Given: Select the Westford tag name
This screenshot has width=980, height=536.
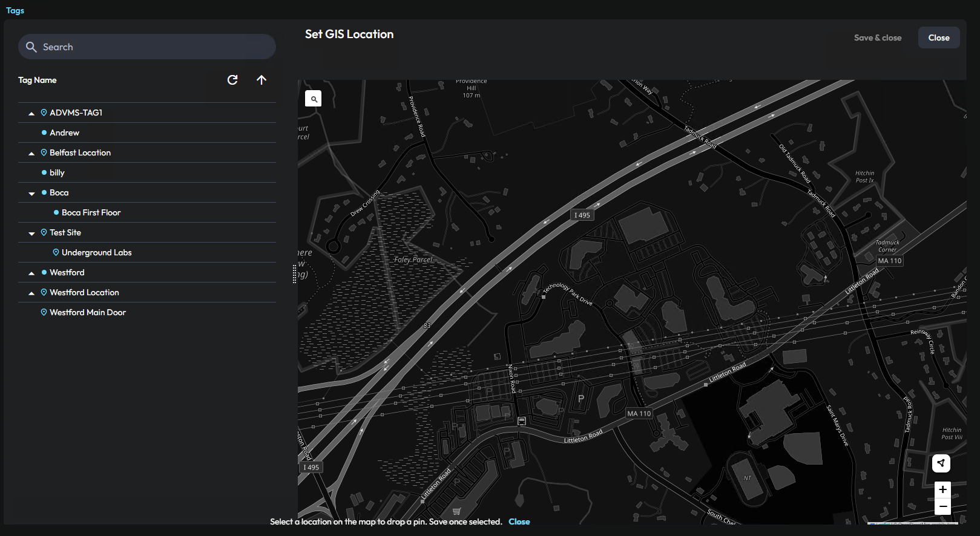Looking at the screenshot, I should click(67, 272).
